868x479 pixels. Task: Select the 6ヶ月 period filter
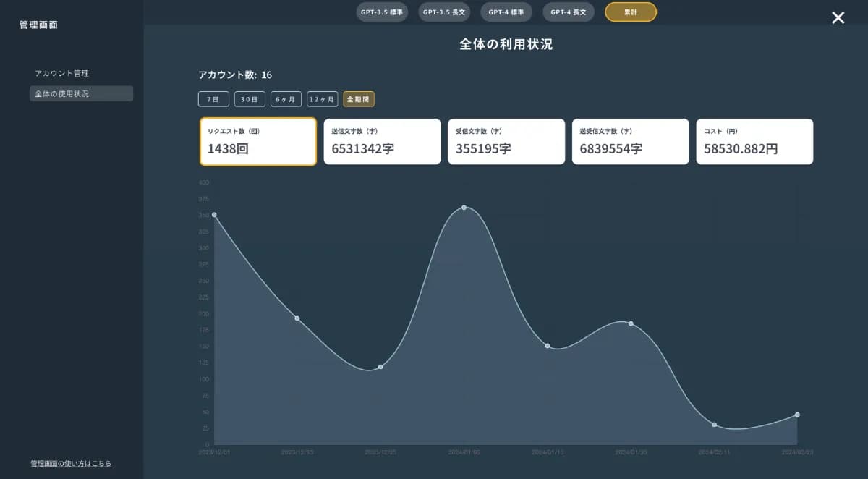pos(286,99)
